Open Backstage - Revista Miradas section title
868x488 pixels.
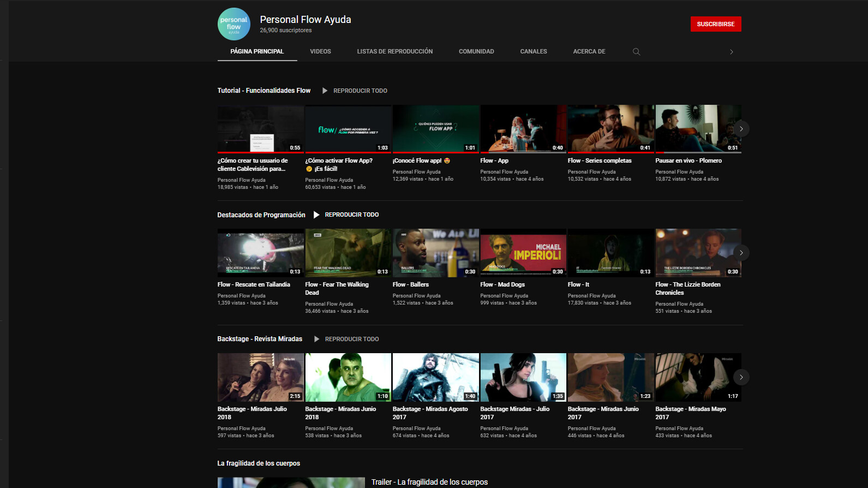tap(260, 339)
